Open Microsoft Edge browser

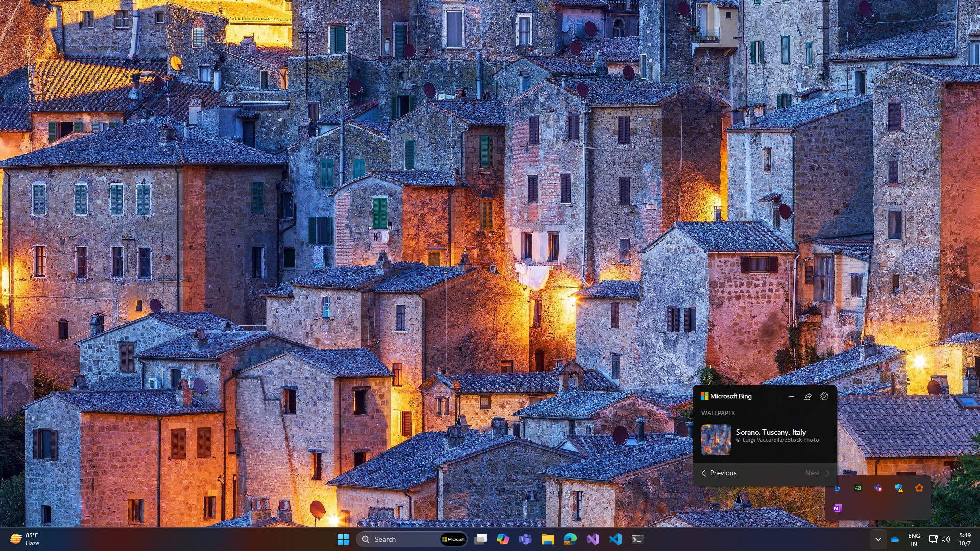tap(570, 539)
